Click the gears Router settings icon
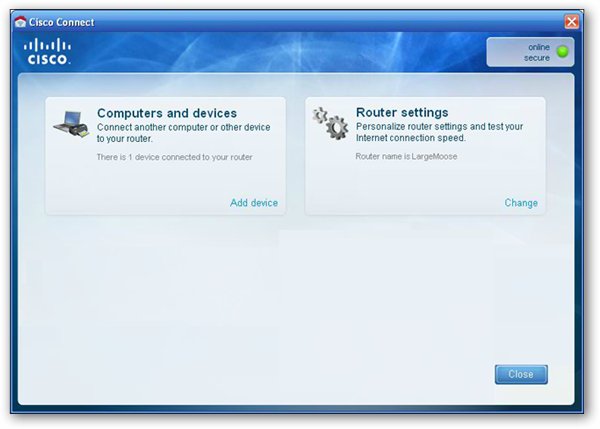Image resolution: width=600 pixels, height=429 pixels. tap(331, 123)
